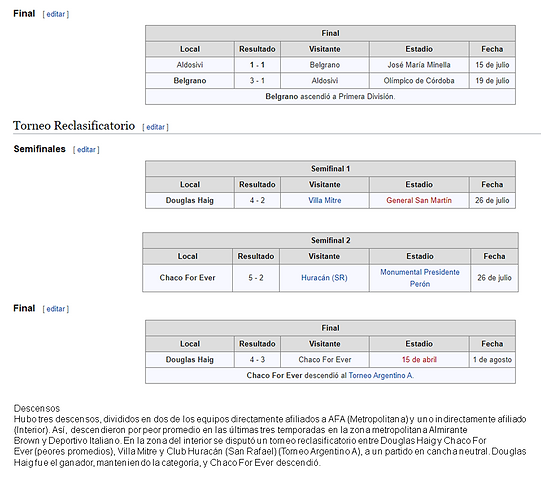Select the Descensos heading text
541x482 pixels.
click(x=37, y=409)
